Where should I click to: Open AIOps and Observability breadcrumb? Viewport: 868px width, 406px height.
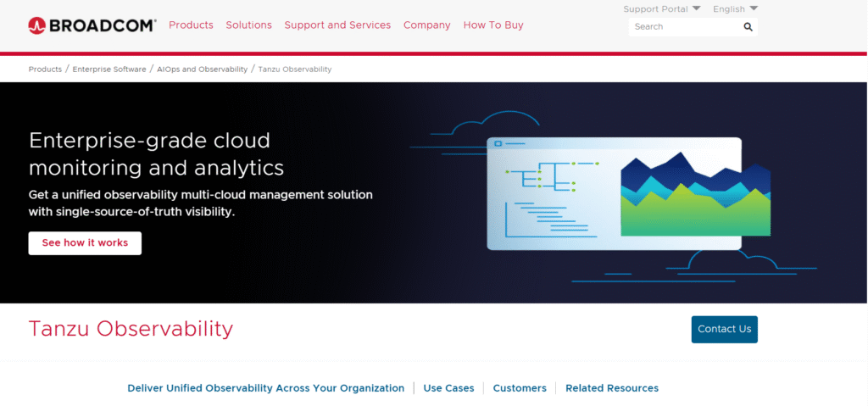click(x=202, y=70)
